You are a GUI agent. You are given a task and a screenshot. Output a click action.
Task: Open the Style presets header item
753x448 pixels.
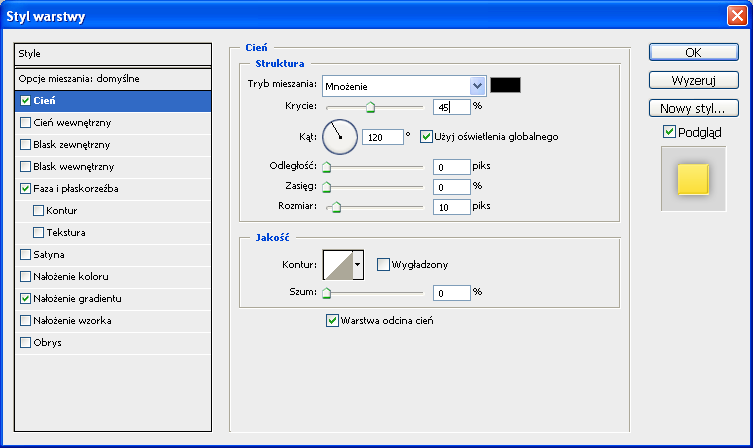(112, 53)
